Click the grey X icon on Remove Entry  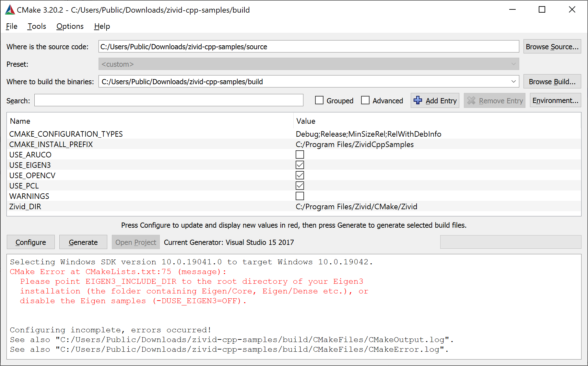pyautogui.click(x=471, y=101)
